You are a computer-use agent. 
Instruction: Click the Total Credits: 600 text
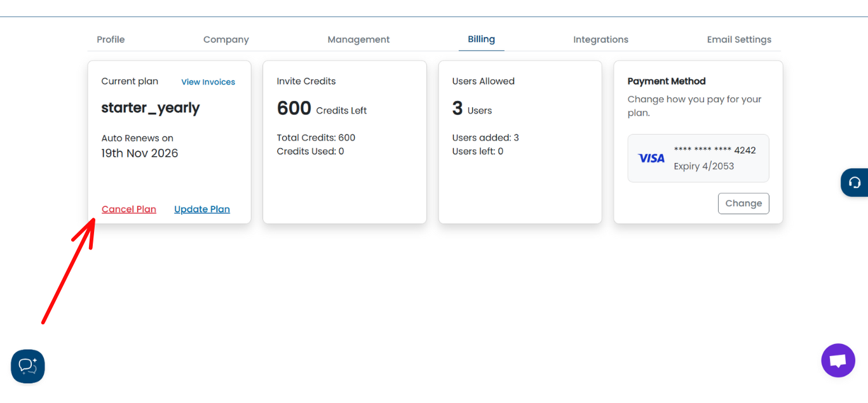(316, 138)
